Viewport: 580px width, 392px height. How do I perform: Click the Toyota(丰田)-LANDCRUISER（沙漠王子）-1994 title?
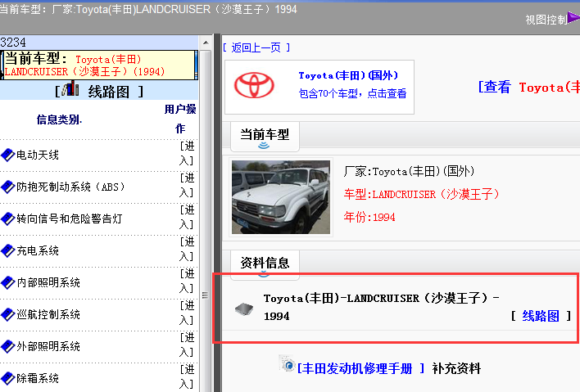pyautogui.click(x=382, y=307)
